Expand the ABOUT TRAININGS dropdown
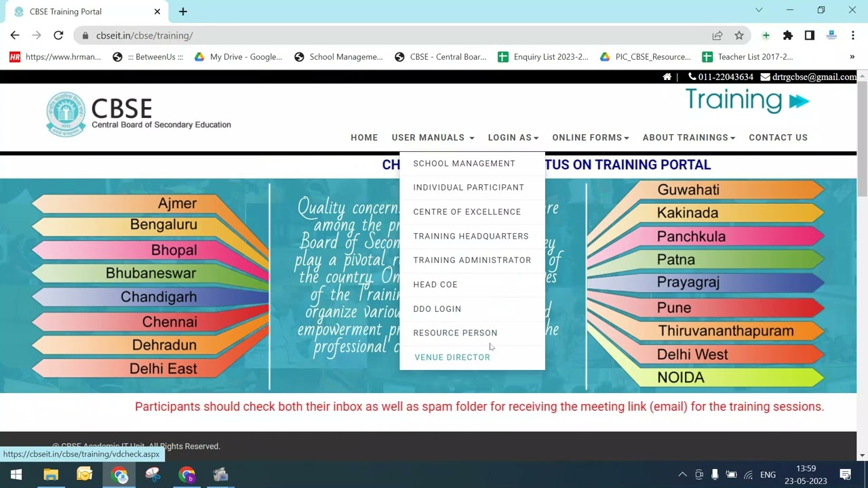Viewport: 868px width, 488px height. tap(689, 138)
